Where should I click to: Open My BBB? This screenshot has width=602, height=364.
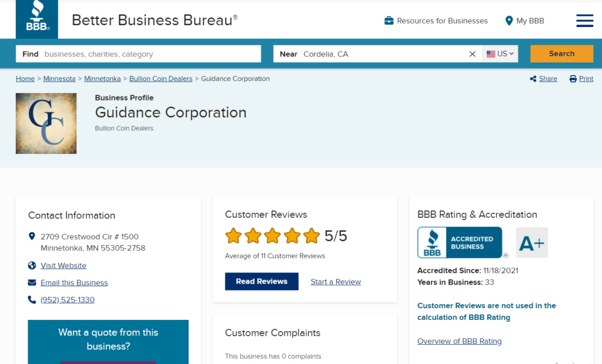tap(530, 21)
